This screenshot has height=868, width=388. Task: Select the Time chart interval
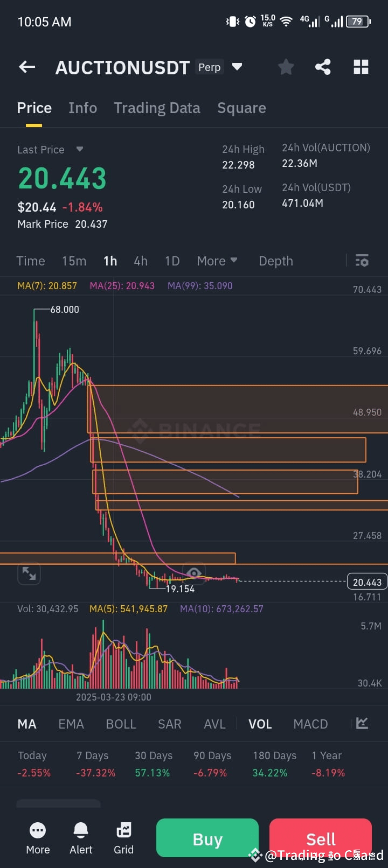click(31, 261)
